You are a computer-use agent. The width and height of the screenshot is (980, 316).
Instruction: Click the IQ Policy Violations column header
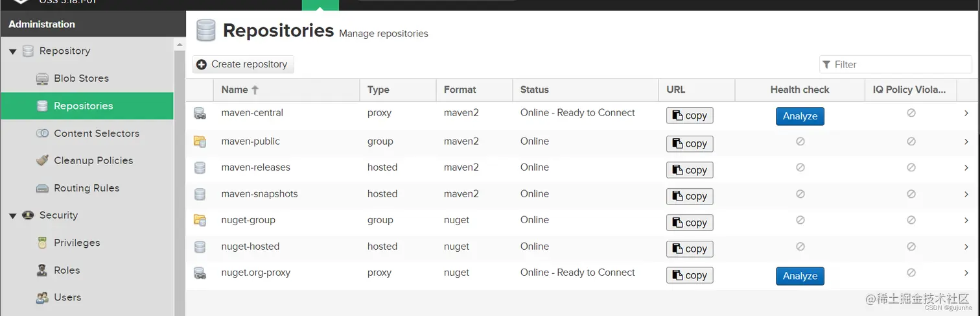911,90
